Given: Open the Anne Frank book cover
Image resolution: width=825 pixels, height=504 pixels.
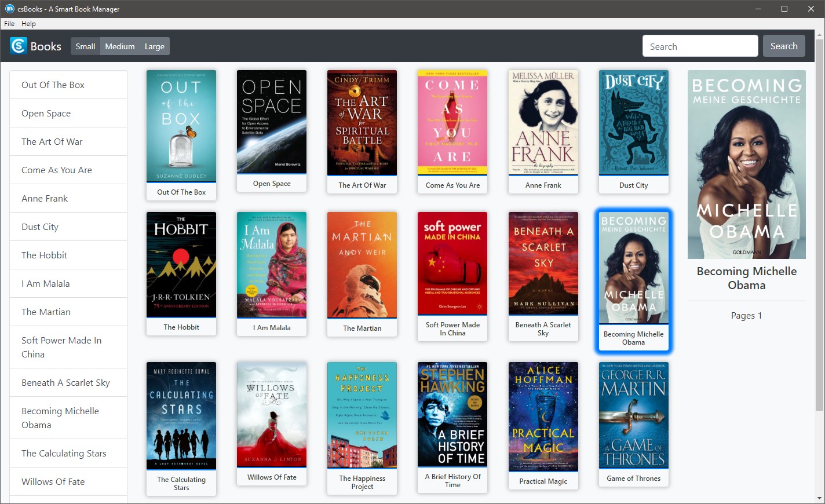Looking at the screenshot, I should click(x=543, y=123).
